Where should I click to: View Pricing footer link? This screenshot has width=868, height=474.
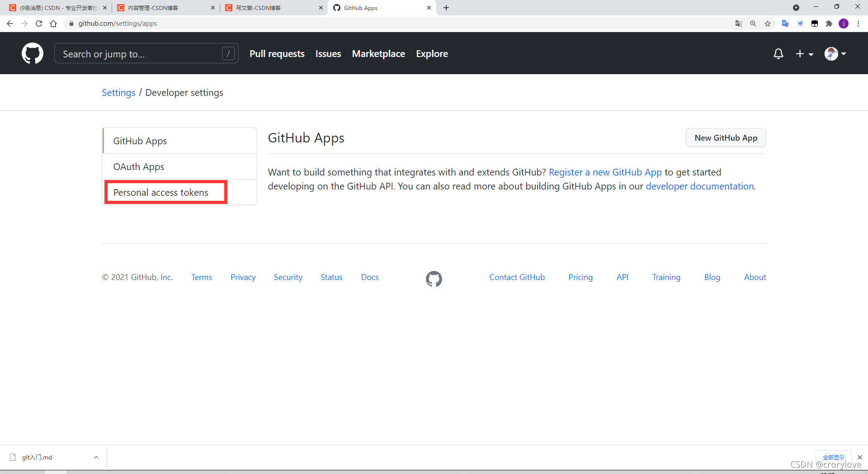(x=580, y=277)
